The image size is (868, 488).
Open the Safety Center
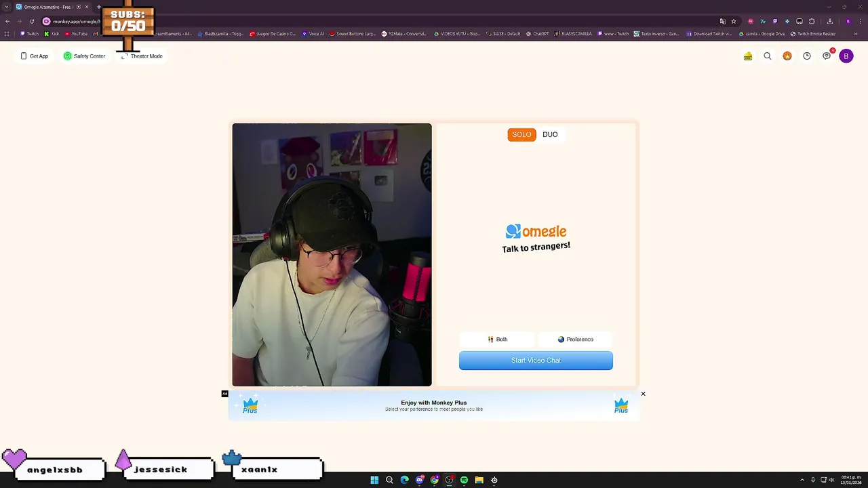84,56
